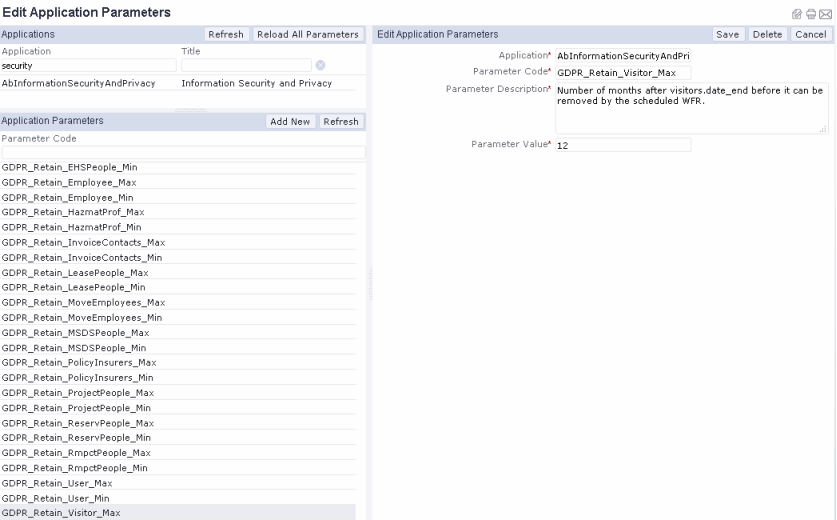The height and width of the screenshot is (520, 837).
Task: Delete the current application parameter
Action: [x=766, y=34]
